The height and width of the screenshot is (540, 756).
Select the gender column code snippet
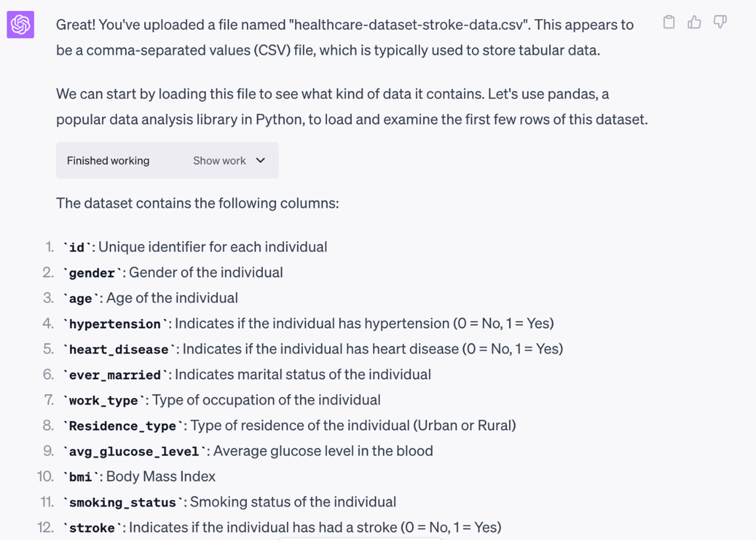coord(92,273)
